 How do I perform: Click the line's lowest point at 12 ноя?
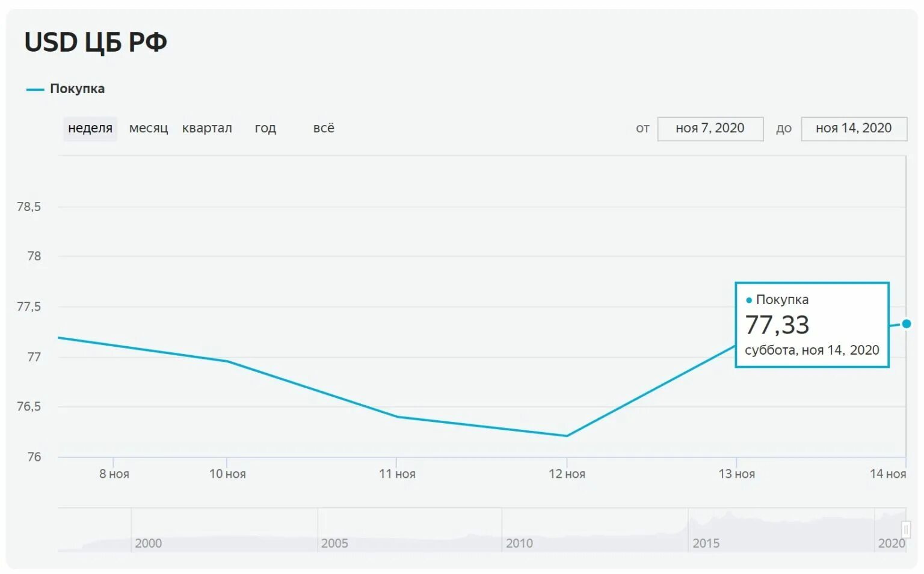[x=567, y=436]
